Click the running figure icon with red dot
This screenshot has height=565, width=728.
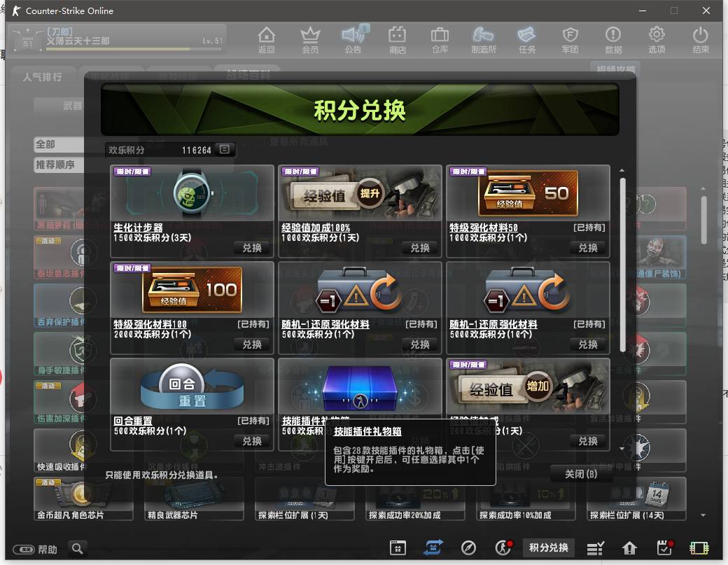[503, 547]
